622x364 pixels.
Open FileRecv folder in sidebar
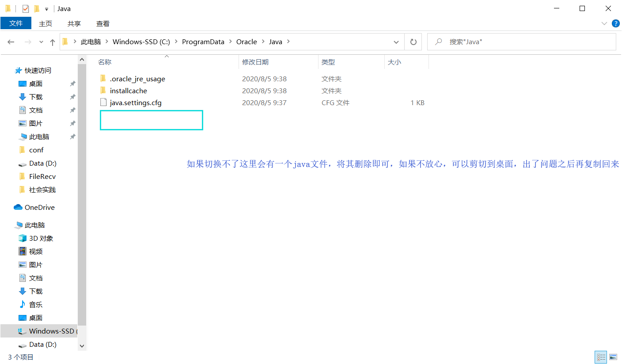pyautogui.click(x=42, y=176)
